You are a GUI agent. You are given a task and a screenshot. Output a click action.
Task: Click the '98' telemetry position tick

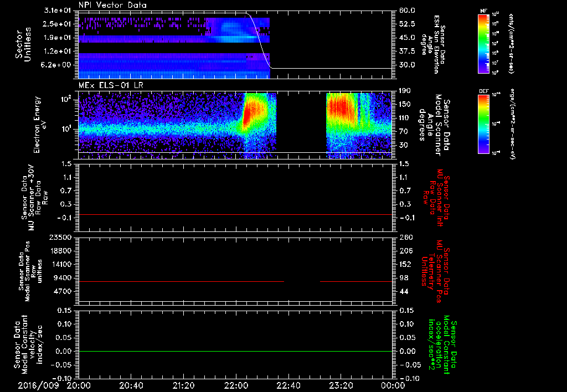(x=404, y=278)
